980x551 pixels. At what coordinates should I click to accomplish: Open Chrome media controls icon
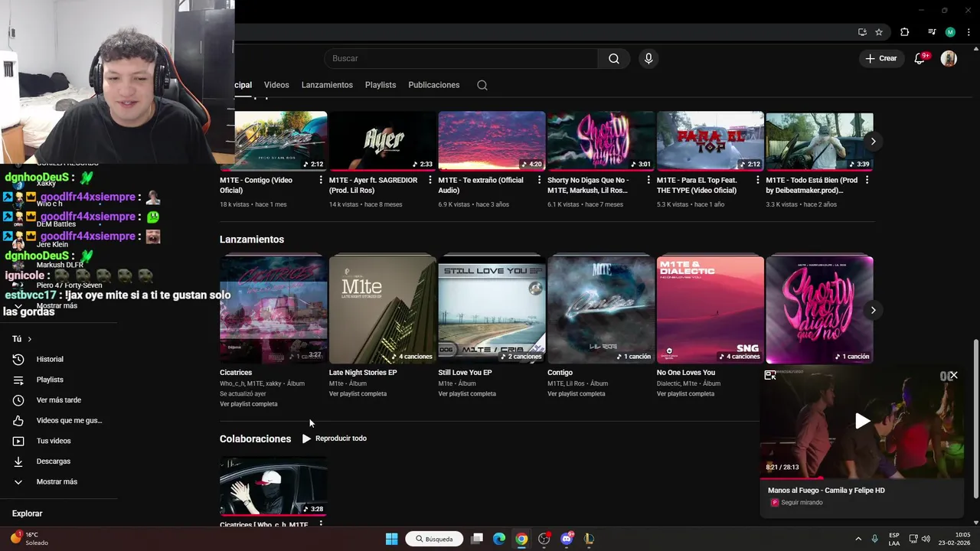(x=932, y=32)
